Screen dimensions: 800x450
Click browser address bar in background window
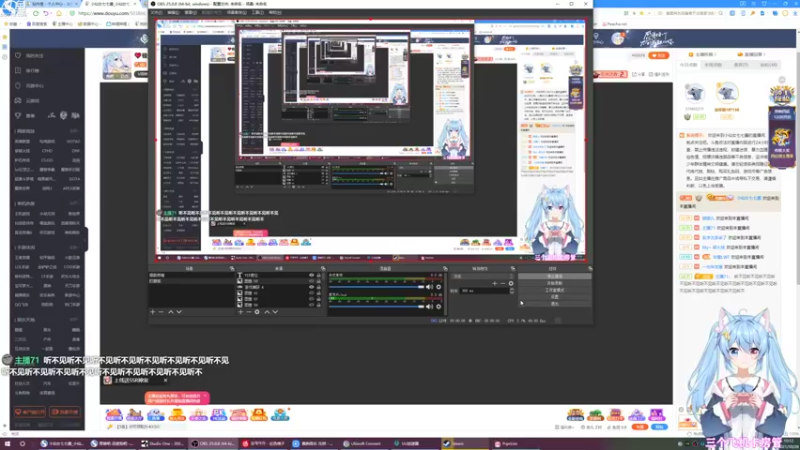110,13
